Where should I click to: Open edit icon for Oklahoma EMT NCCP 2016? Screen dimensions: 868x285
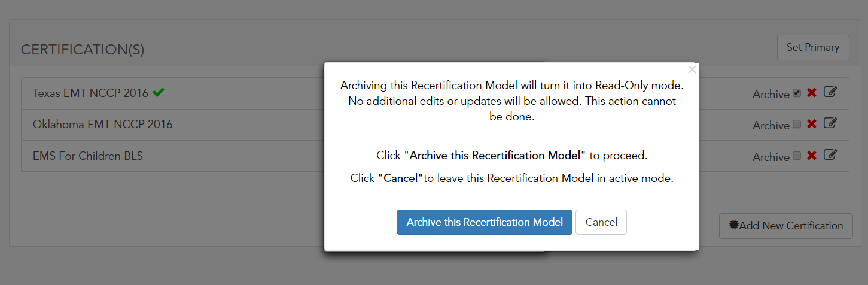click(x=830, y=123)
